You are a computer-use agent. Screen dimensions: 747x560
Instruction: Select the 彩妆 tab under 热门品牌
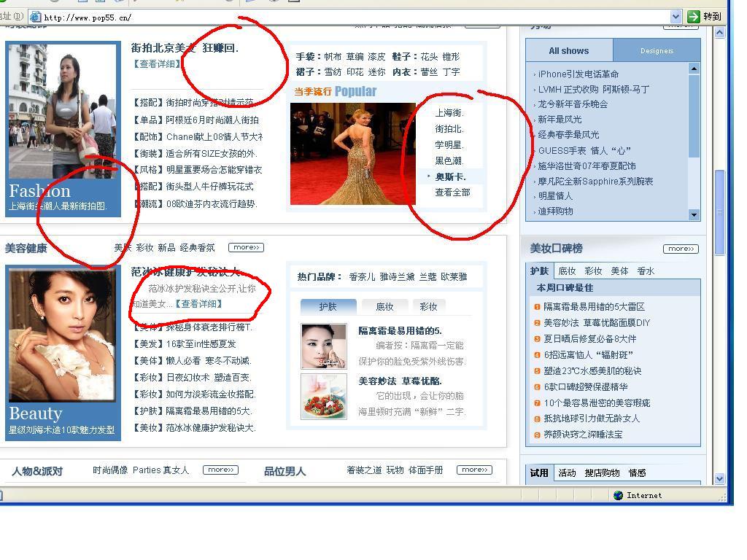[x=429, y=307]
